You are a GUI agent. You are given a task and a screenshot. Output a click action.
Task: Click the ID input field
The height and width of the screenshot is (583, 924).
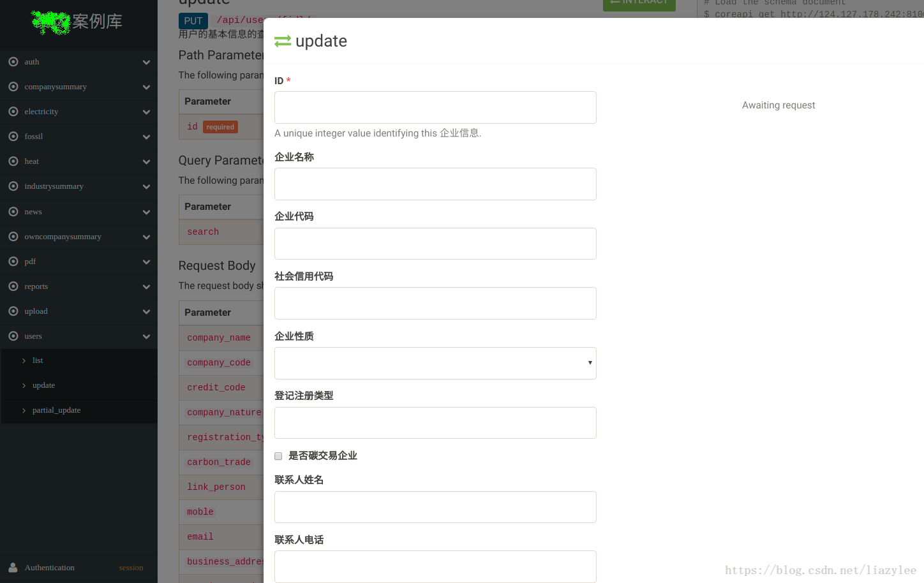click(435, 107)
